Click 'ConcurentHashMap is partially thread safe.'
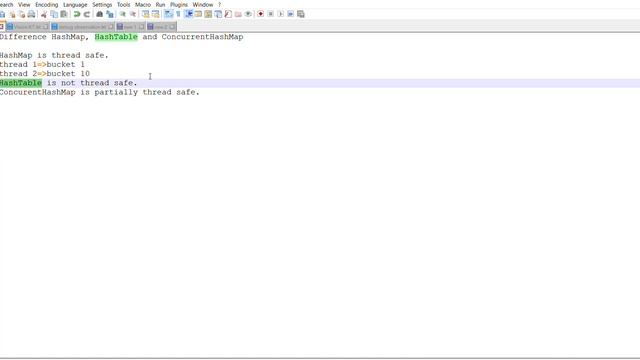This screenshot has height=360, width=640. point(100,92)
